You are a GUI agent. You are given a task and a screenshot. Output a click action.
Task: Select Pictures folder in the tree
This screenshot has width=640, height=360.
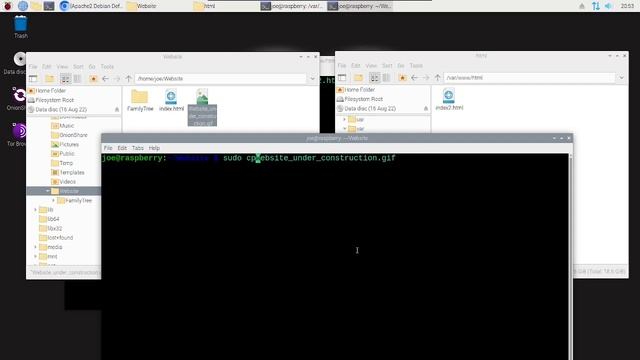(65, 144)
